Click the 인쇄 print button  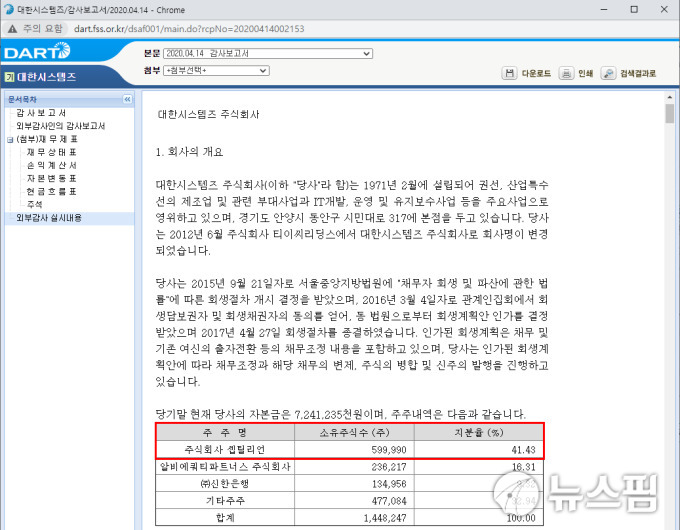(585, 73)
